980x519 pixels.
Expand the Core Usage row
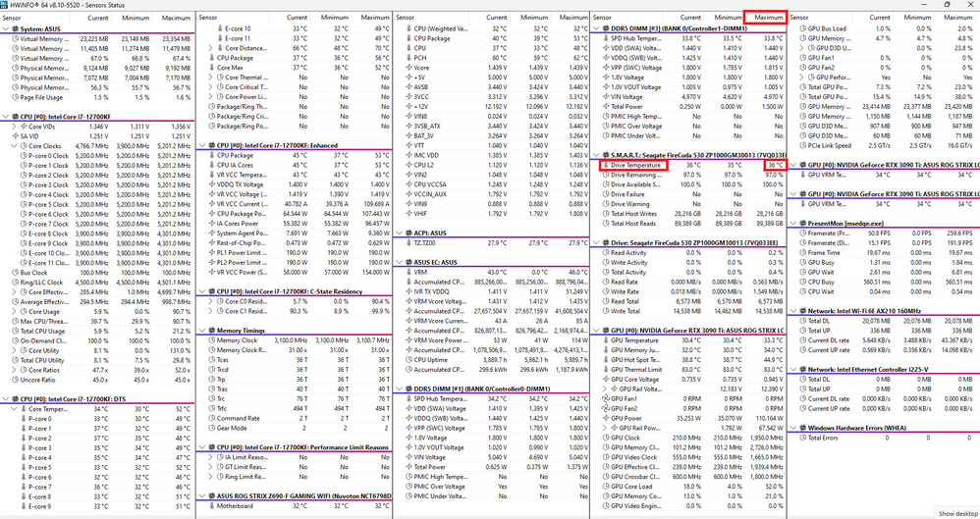[15, 311]
